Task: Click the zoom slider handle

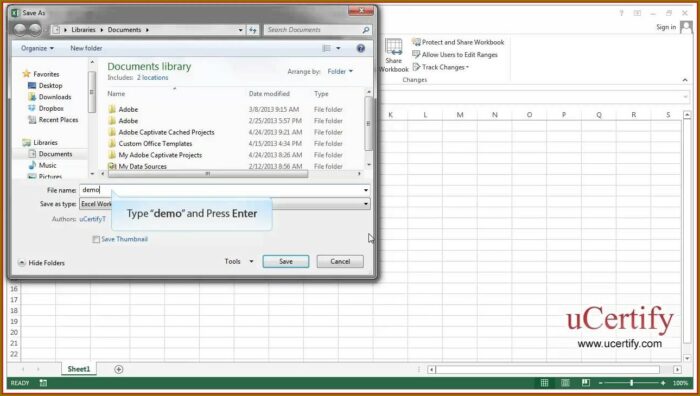Action: pyautogui.click(x=631, y=383)
